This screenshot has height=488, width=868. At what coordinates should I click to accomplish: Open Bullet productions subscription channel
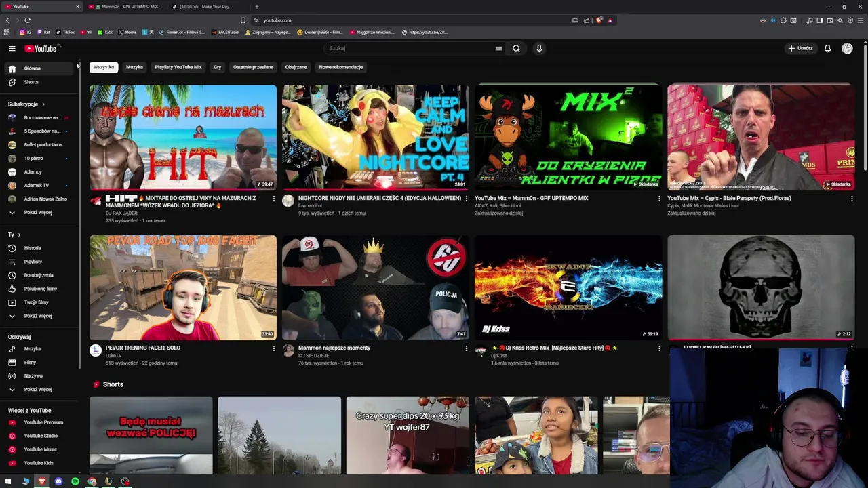pos(37,145)
